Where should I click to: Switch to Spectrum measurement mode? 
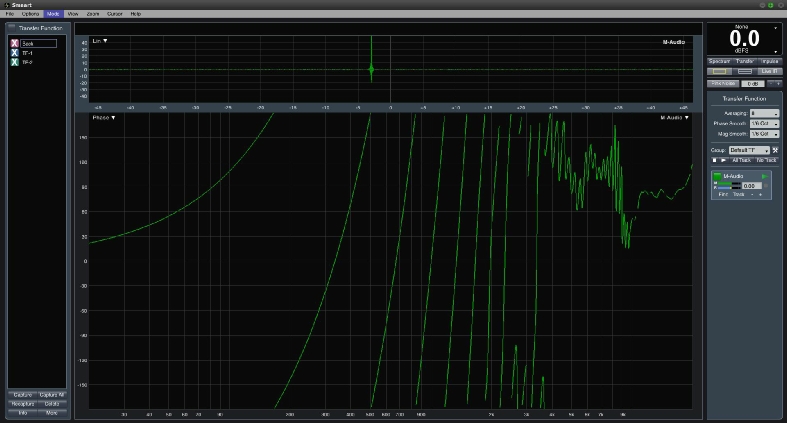tap(719, 61)
